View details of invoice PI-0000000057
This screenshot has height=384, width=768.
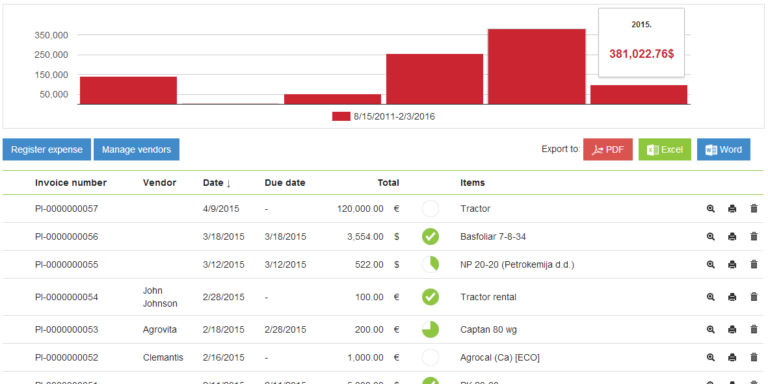(x=711, y=209)
